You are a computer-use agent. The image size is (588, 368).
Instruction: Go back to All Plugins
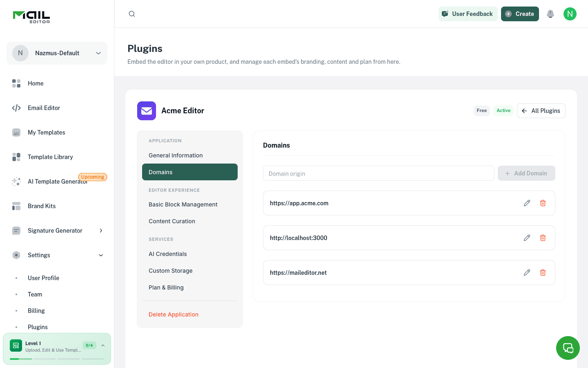click(x=541, y=111)
